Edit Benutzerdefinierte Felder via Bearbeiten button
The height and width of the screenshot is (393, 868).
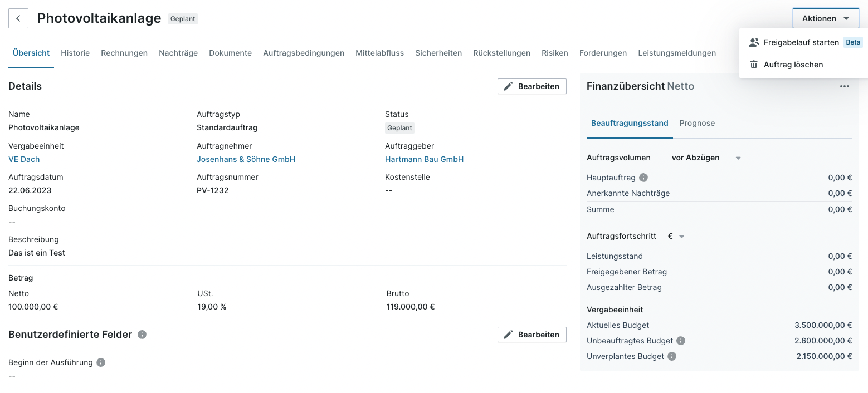[x=531, y=335]
